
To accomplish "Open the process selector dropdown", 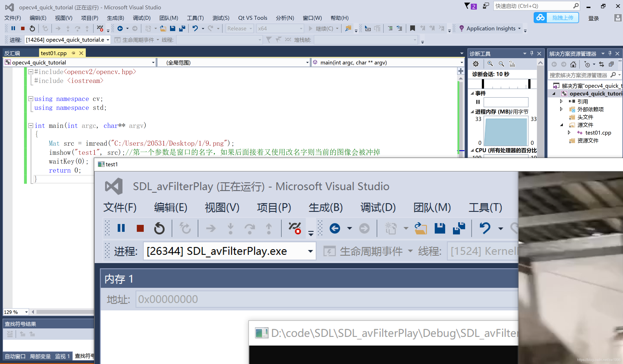I will (108, 40).
